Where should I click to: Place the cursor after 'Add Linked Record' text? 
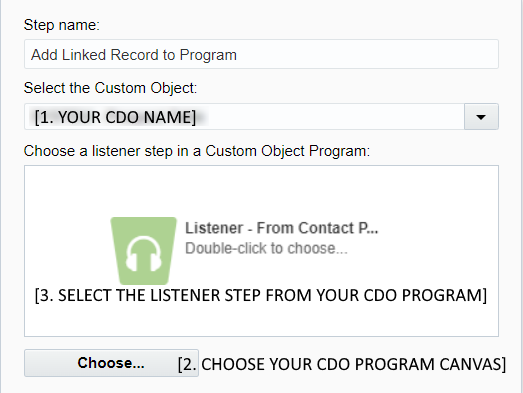coord(160,55)
